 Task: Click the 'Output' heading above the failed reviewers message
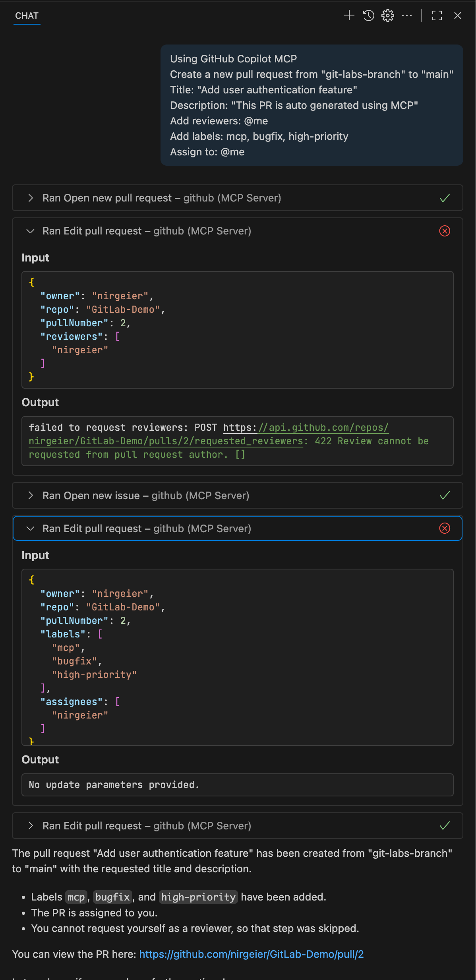pyautogui.click(x=40, y=402)
